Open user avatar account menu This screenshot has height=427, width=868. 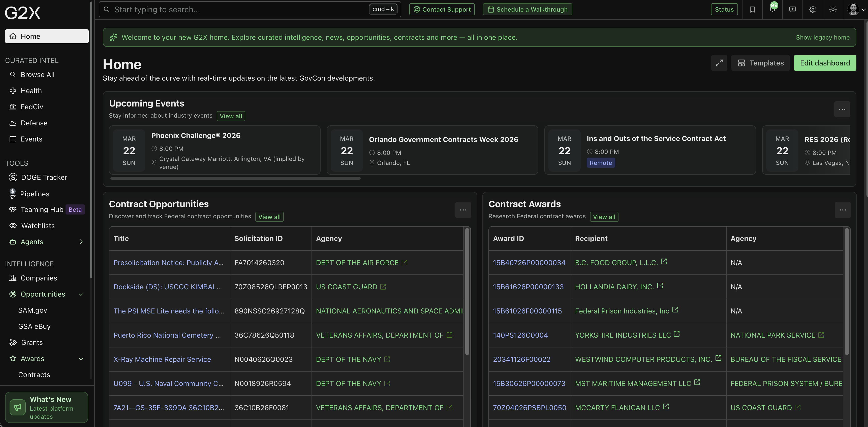coord(856,9)
